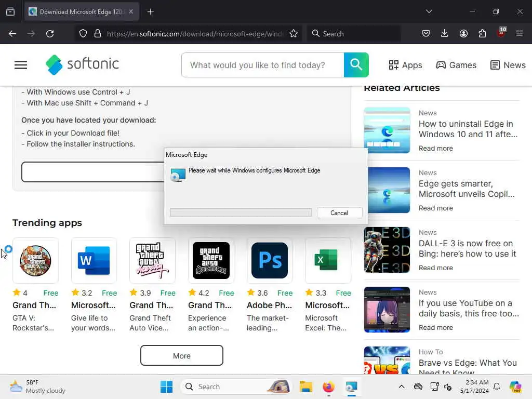Click the Softonic green search button

click(356, 65)
